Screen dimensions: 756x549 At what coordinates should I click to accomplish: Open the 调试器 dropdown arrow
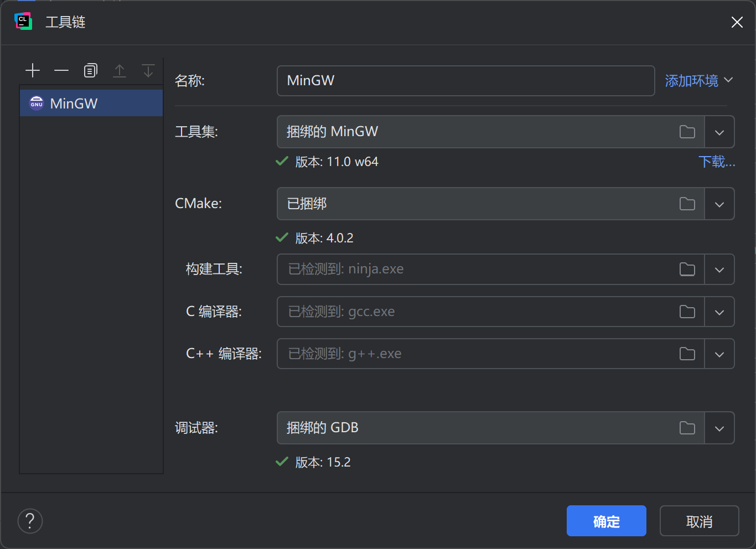719,428
